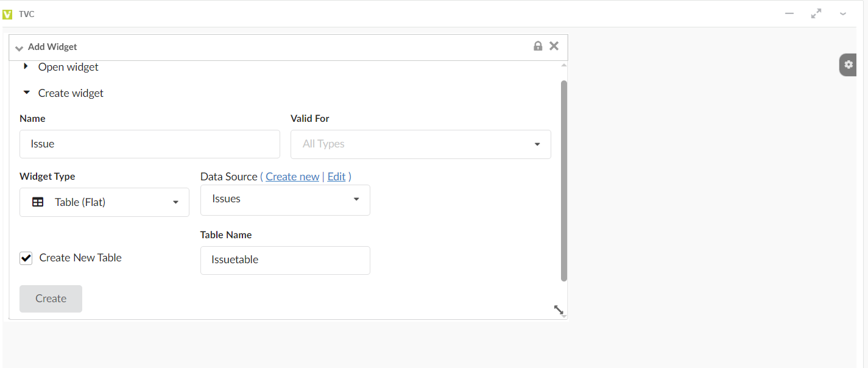Click the Create button

click(x=51, y=299)
